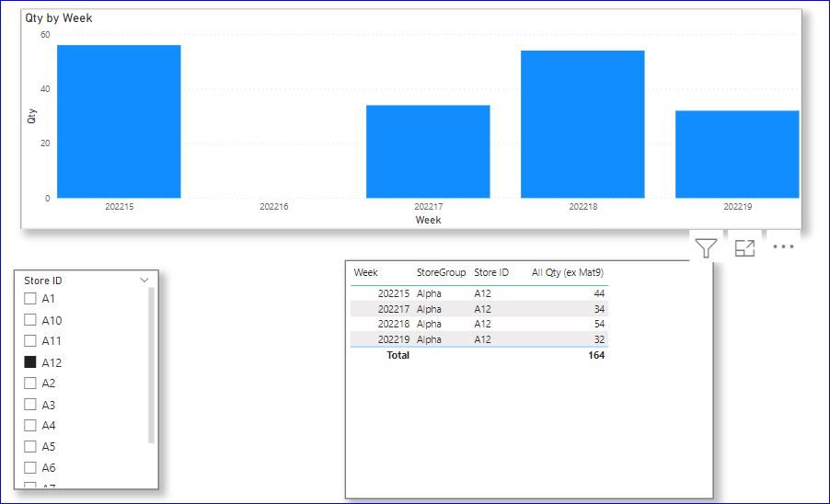Select the 202218 bar in chart
The image size is (830, 504).
coord(582,124)
